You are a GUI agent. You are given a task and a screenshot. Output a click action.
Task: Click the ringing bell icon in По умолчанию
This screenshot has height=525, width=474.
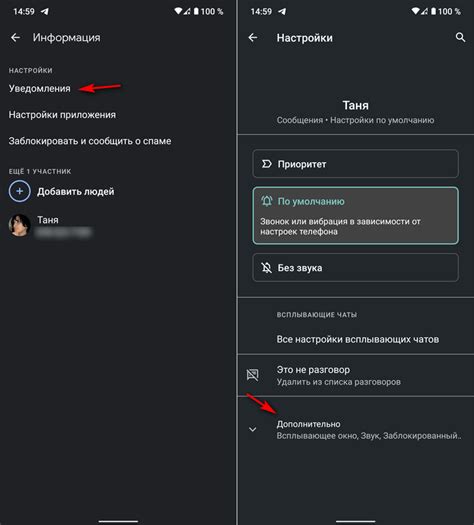point(267,201)
